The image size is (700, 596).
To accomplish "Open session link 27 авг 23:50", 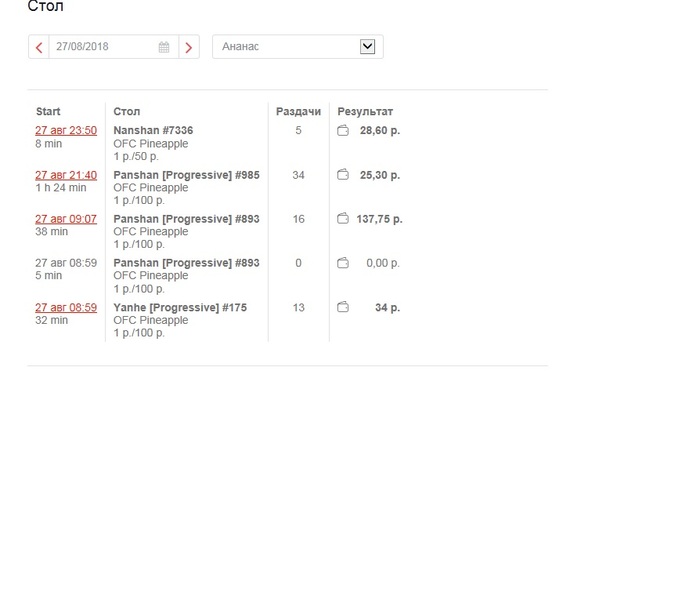I will click(x=66, y=130).
